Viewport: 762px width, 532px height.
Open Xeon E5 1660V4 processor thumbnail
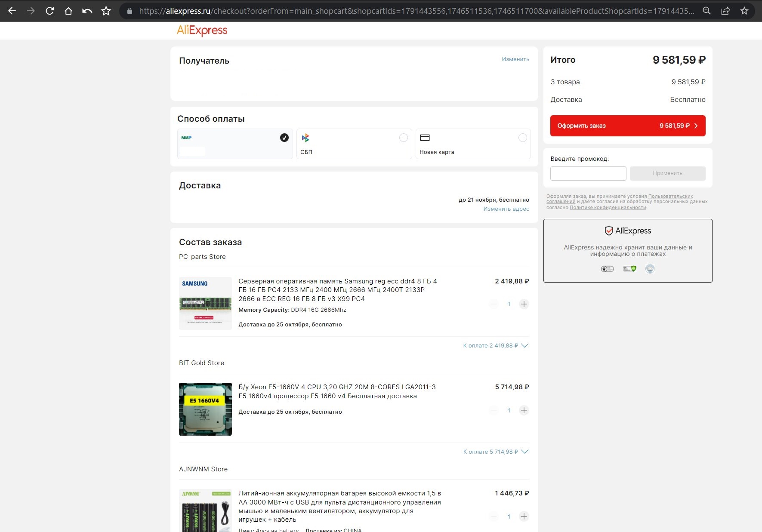coord(205,409)
